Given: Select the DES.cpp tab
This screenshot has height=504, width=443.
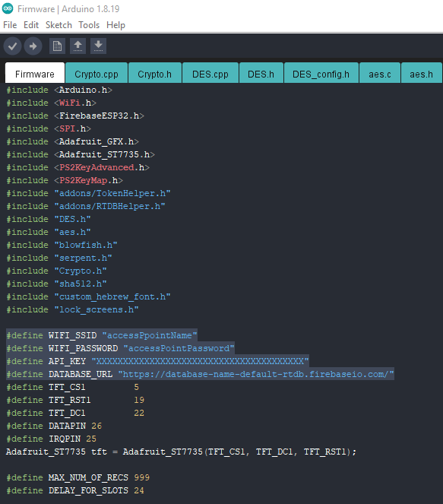Looking at the screenshot, I should click(x=210, y=74).
